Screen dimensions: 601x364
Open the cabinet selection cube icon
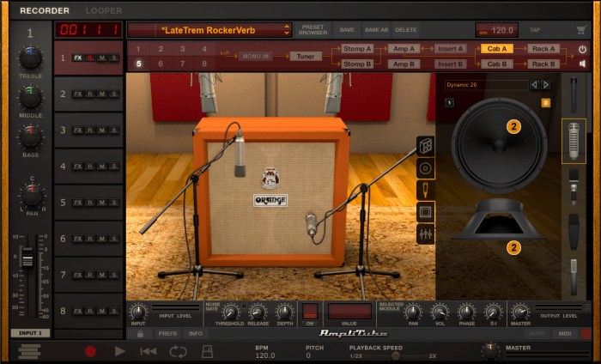426,146
